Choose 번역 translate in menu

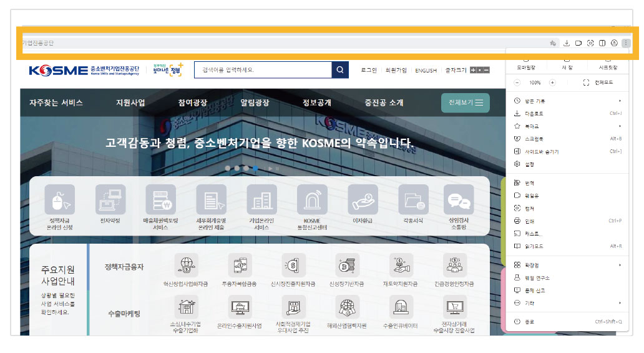[x=567, y=183]
